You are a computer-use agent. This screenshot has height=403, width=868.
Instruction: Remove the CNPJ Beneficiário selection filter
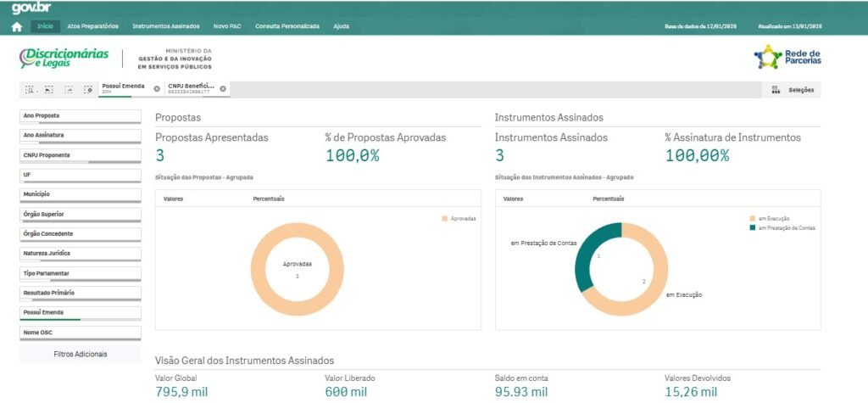point(224,88)
